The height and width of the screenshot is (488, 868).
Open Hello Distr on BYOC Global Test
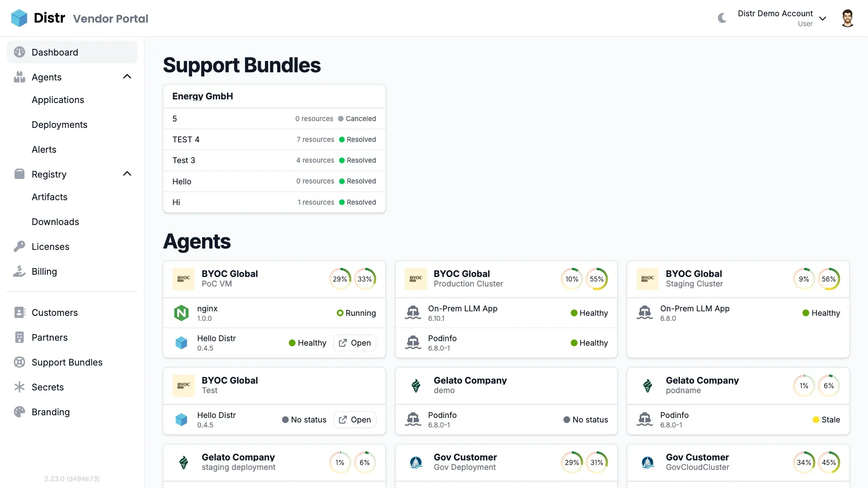pyautogui.click(x=355, y=420)
